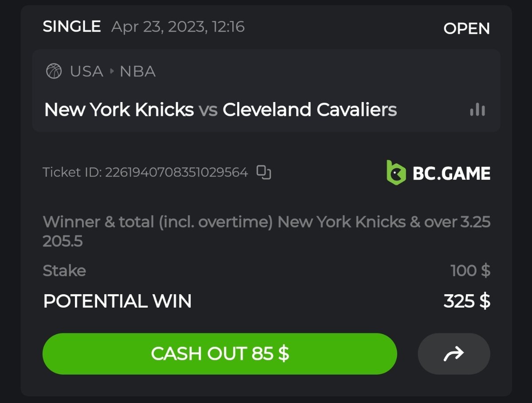Copy the ticket ID with copy icon
The image size is (532, 403).
point(264,172)
